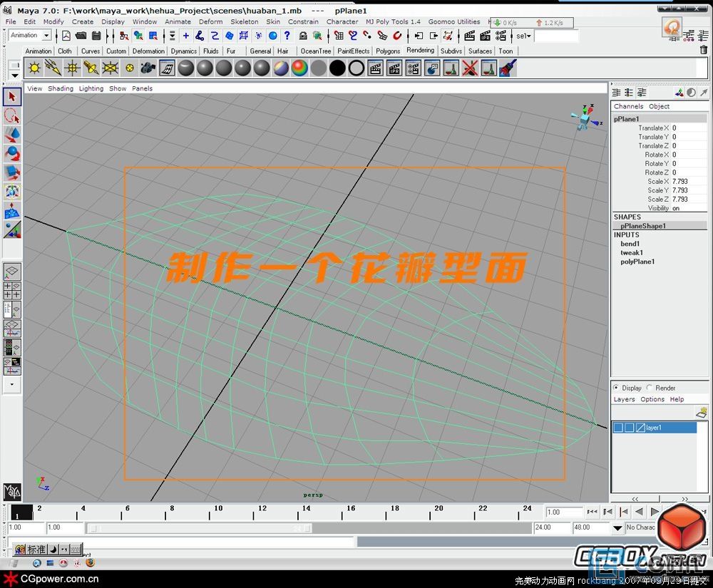Image resolution: width=713 pixels, height=588 pixels.
Task: Switch to single perspective view layout
Action: click(12, 272)
